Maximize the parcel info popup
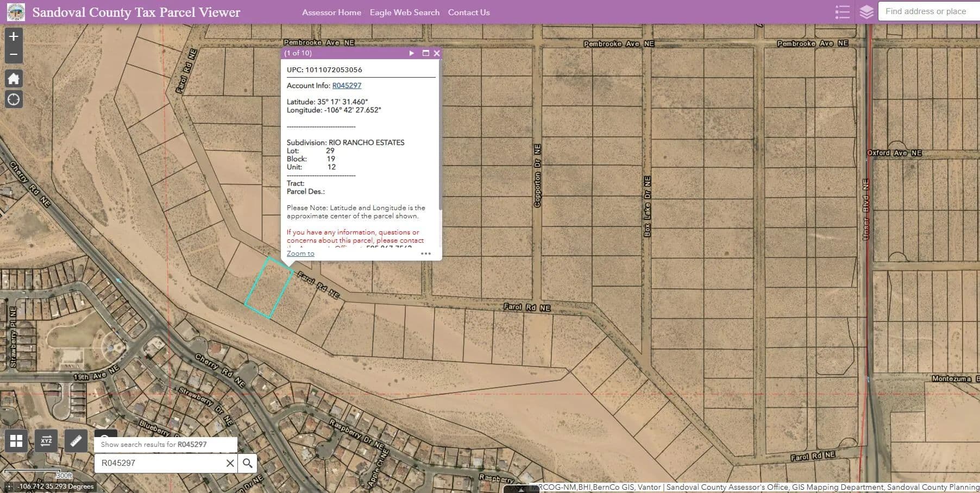Image resolution: width=980 pixels, height=493 pixels. point(426,53)
